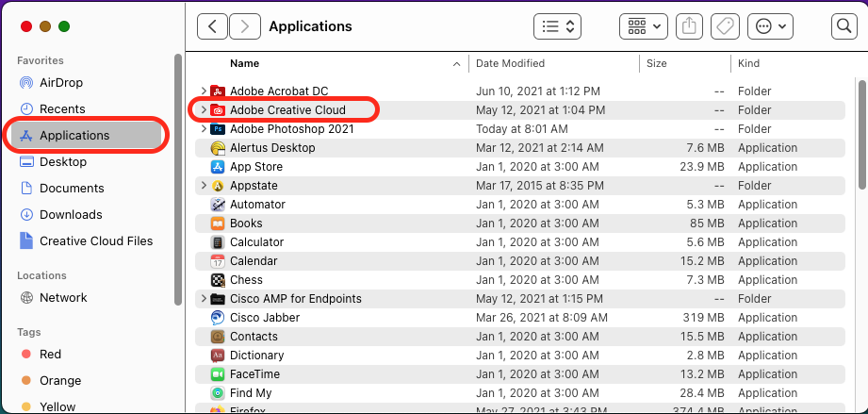Select the Contacts app icon
This screenshot has width=868, height=414.
pos(218,337)
